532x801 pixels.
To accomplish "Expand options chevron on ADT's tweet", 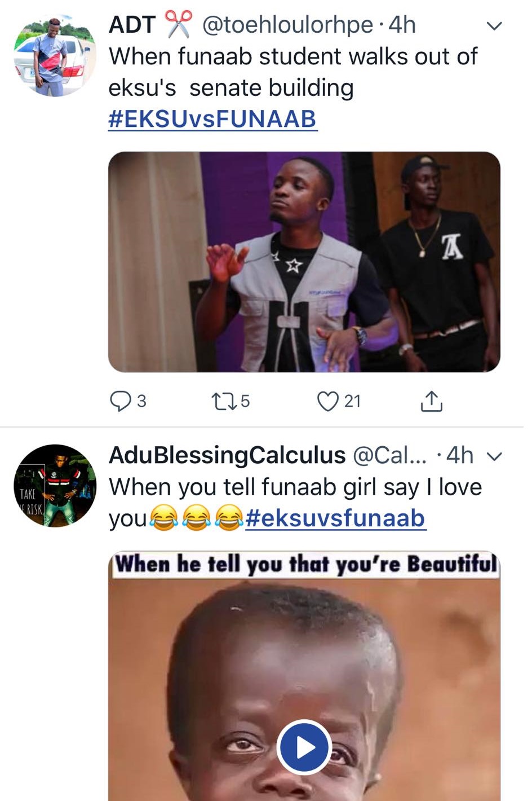I will click(494, 26).
